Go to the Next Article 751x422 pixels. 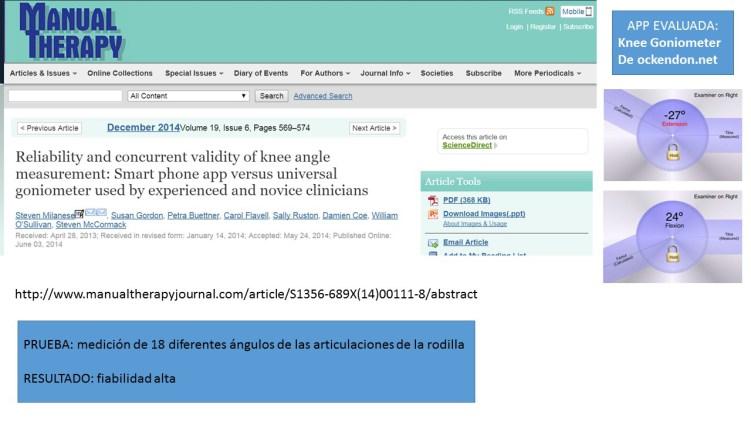click(x=374, y=128)
